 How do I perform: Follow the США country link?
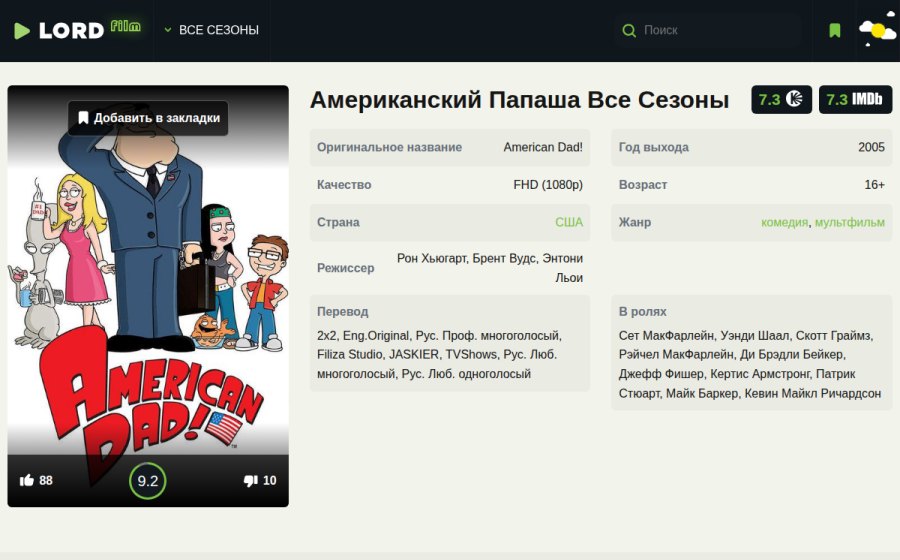pos(569,222)
